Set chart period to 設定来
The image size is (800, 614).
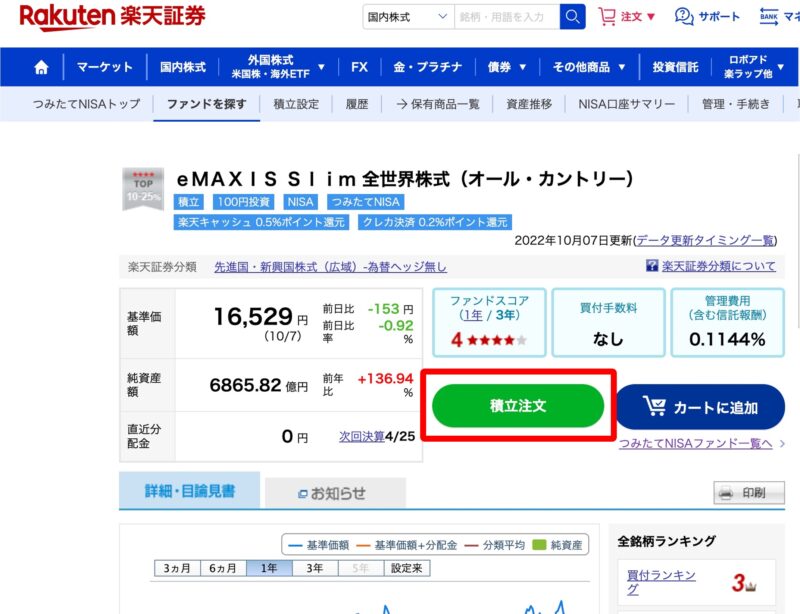click(x=407, y=568)
